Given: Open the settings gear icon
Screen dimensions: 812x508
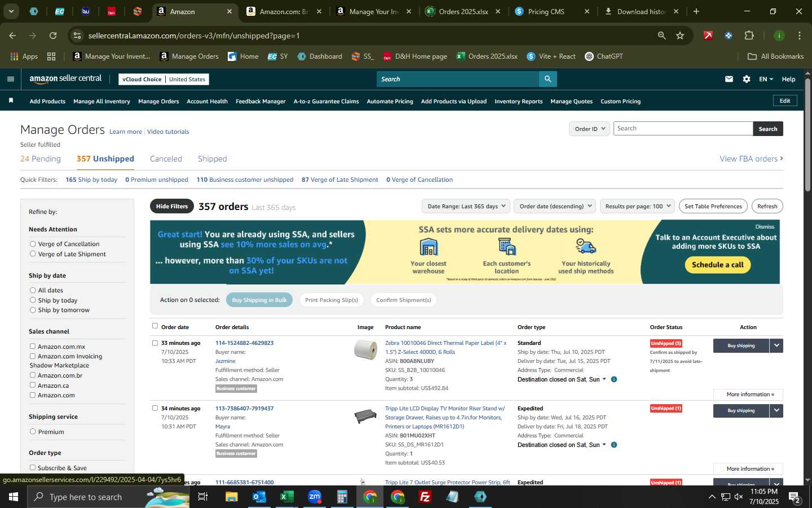Looking at the screenshot, I should coord(747,79).
